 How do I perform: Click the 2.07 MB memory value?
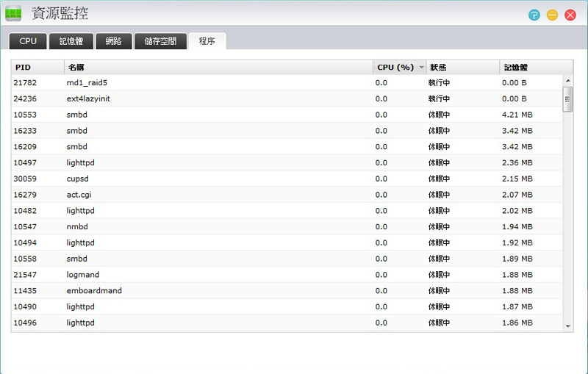click(517, 195)
